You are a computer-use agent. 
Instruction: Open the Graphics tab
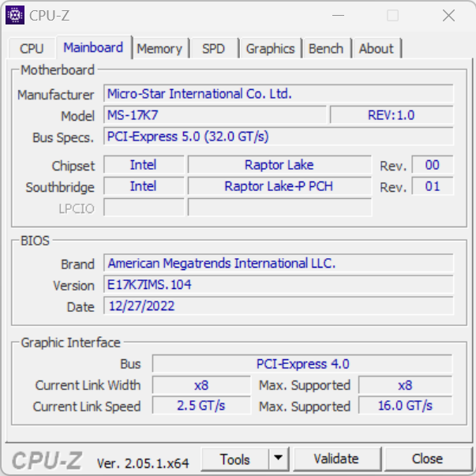tap(270, 49)
